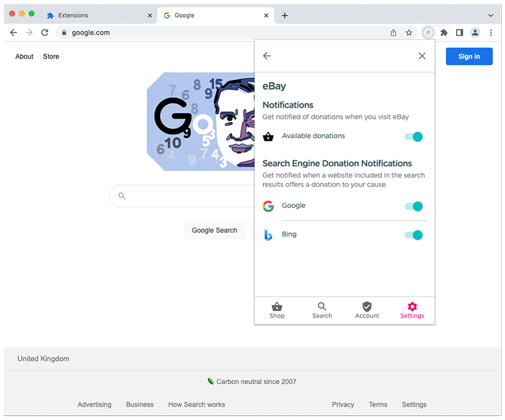Click the browser forward arrow
Image resolution: width=505 pixels, height=420 pixels.
point(29,32)
